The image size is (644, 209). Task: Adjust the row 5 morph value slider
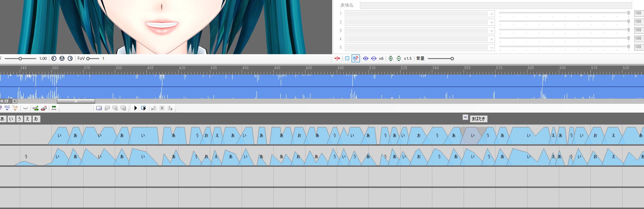click(x=565, y=47)
